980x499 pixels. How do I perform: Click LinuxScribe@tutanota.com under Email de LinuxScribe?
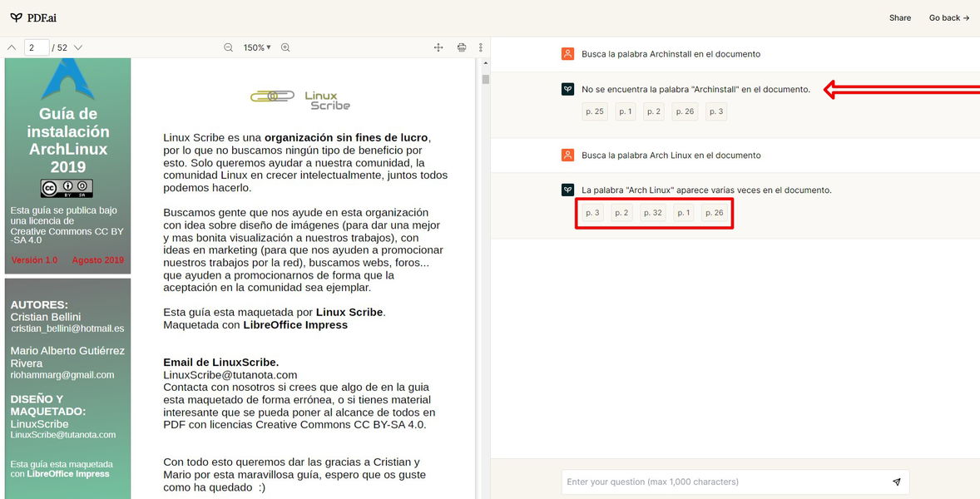pyautogui.click(x=230, y=375)
